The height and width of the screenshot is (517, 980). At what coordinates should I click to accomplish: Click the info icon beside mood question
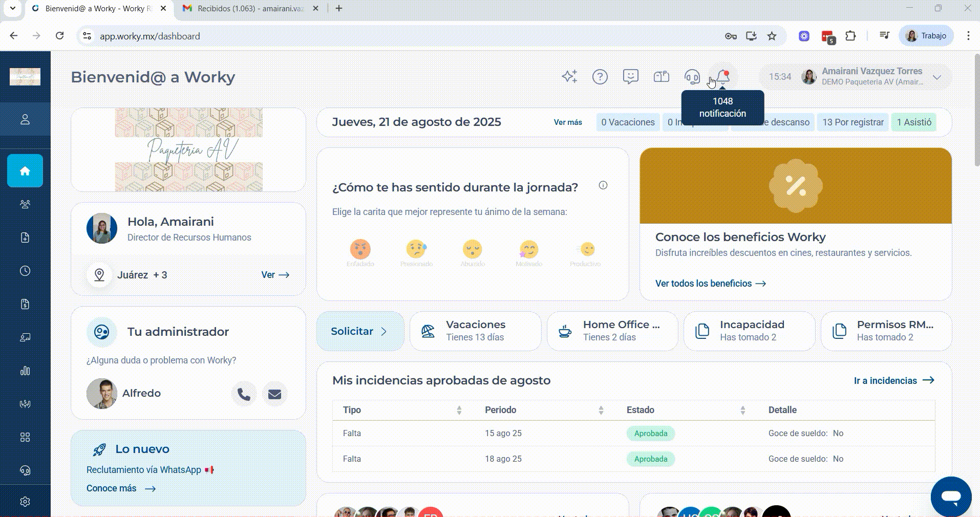(603, 185)
